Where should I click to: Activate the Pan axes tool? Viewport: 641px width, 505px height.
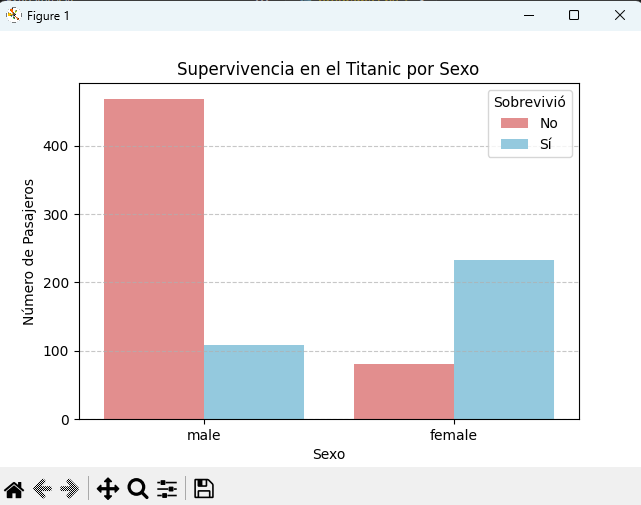108,489
